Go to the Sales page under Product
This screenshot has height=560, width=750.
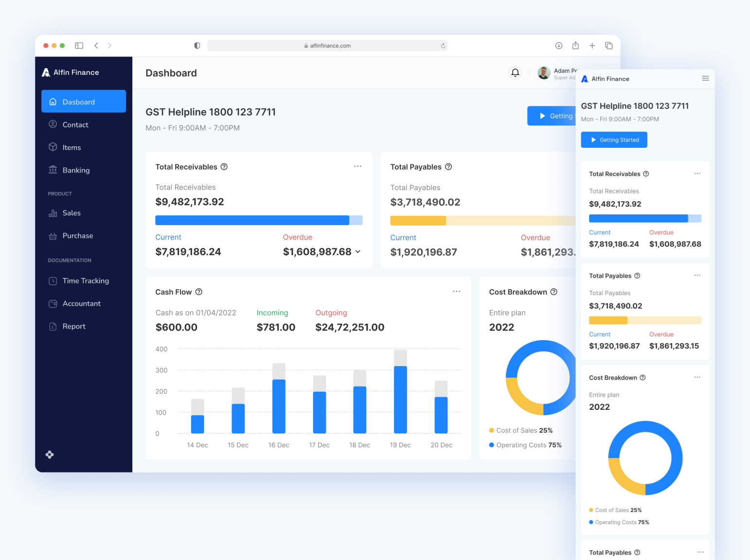(71, 213)
